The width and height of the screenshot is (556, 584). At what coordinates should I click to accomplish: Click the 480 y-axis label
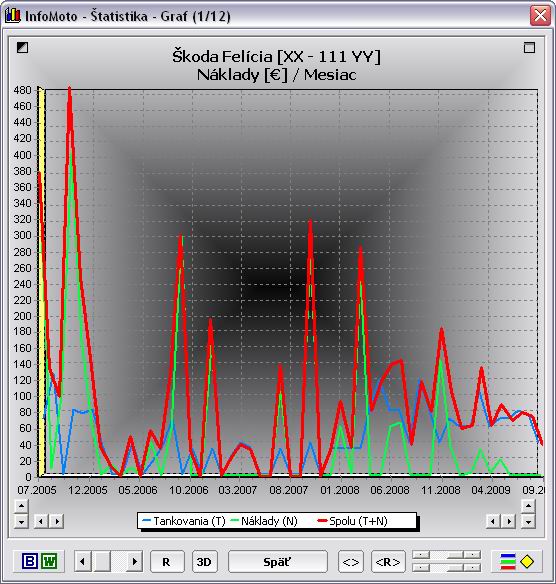[x=22, y=90]
